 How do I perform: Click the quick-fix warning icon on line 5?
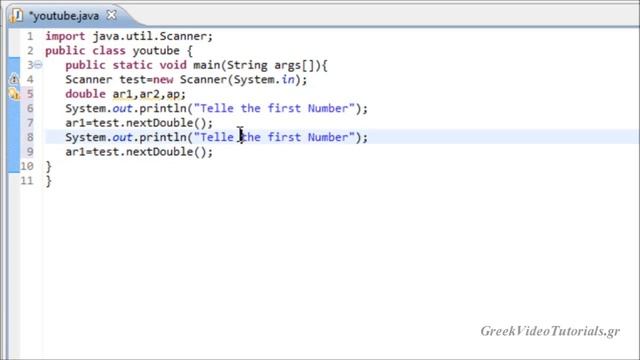14,94
